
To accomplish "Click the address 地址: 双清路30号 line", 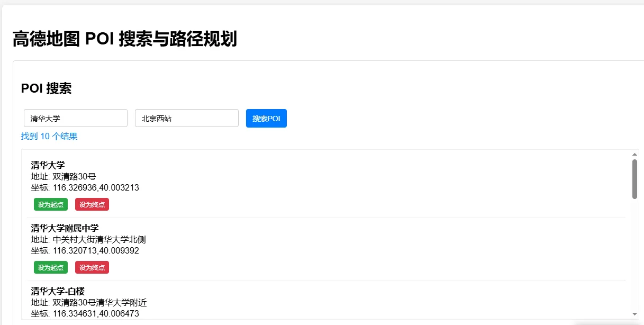I will coord(64,176).
